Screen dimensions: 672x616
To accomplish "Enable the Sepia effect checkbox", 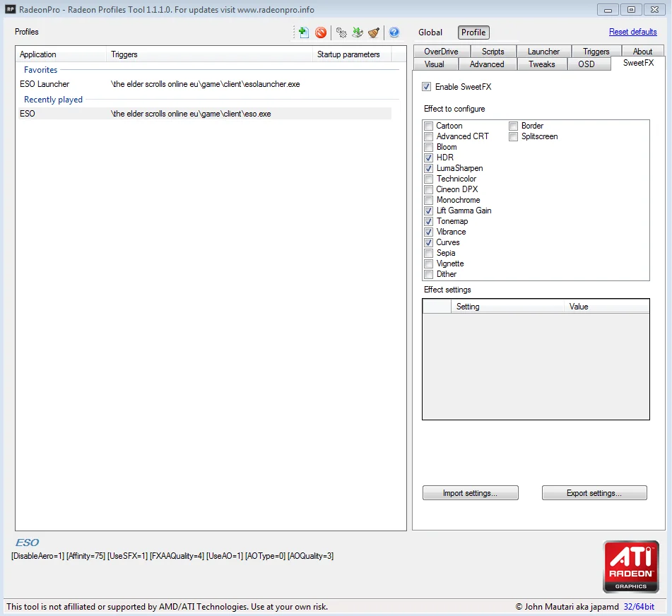I will pos(428,253).
